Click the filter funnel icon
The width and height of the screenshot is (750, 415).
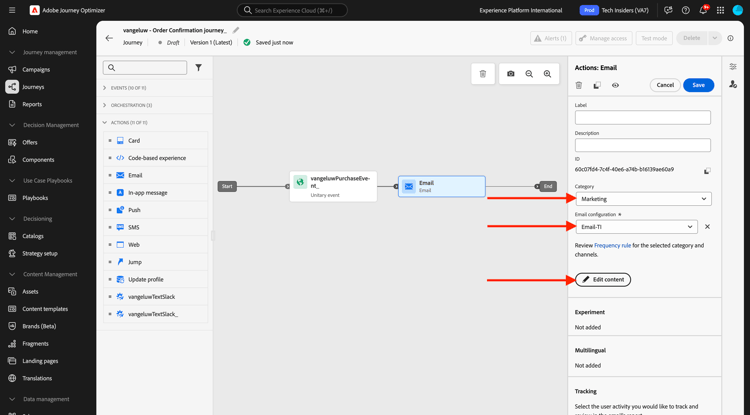tap(199, 68)
